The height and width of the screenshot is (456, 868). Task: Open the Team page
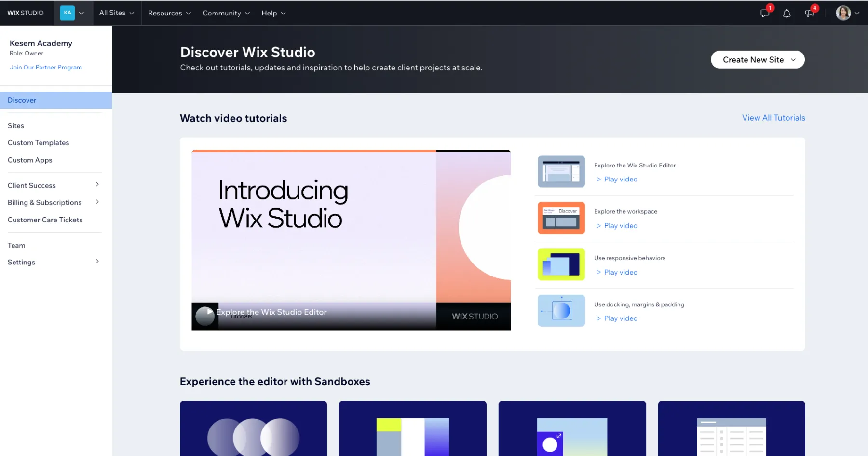click(x=16, y=245)
